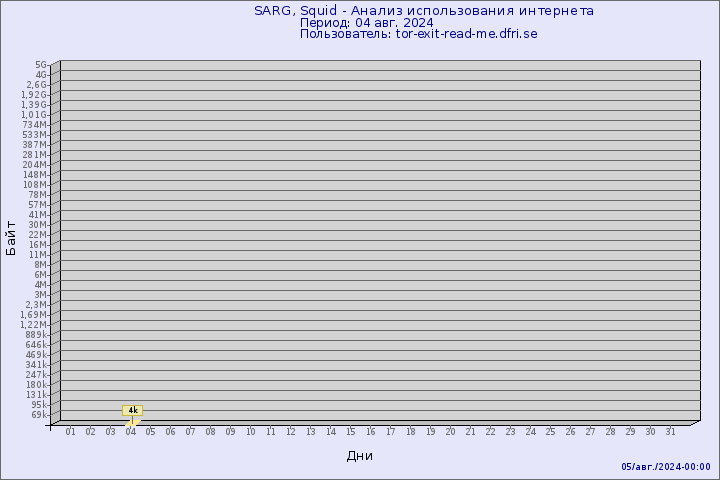Click day '27' on the x-axis
Screen dimensions: 720x480
click(x=591, y=432)
